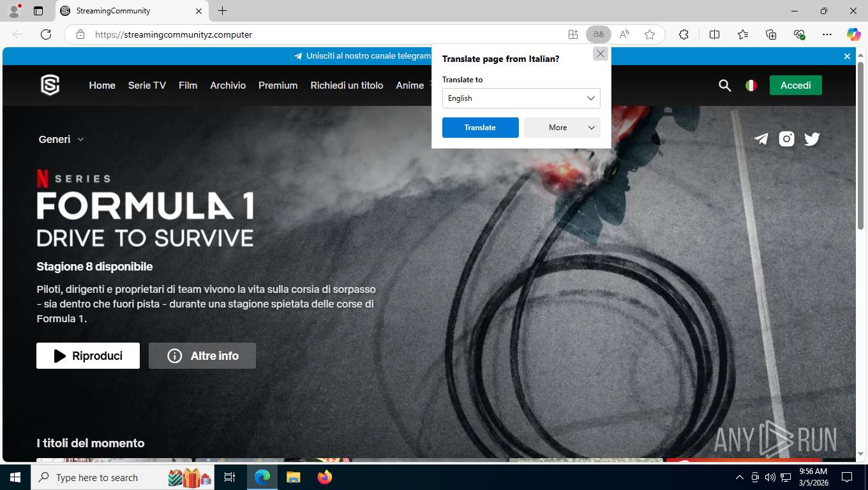Click the Read aloud icon
Image resolution: width=868 pixels, height=490 pixels.
[624, 34]
